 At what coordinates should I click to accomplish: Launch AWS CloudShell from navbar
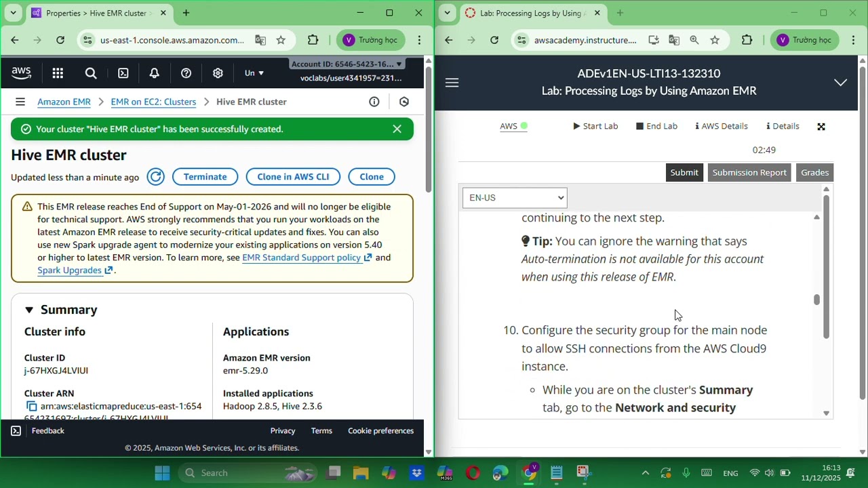tap(123, 73)
